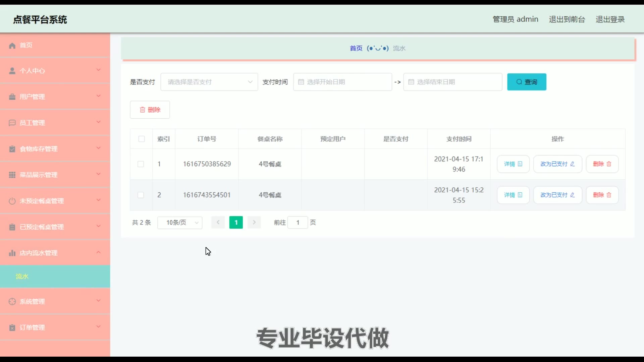Expand the 系统管理 sidebar menu
Viewport: 644px width, 362px height.
(55, 301)
